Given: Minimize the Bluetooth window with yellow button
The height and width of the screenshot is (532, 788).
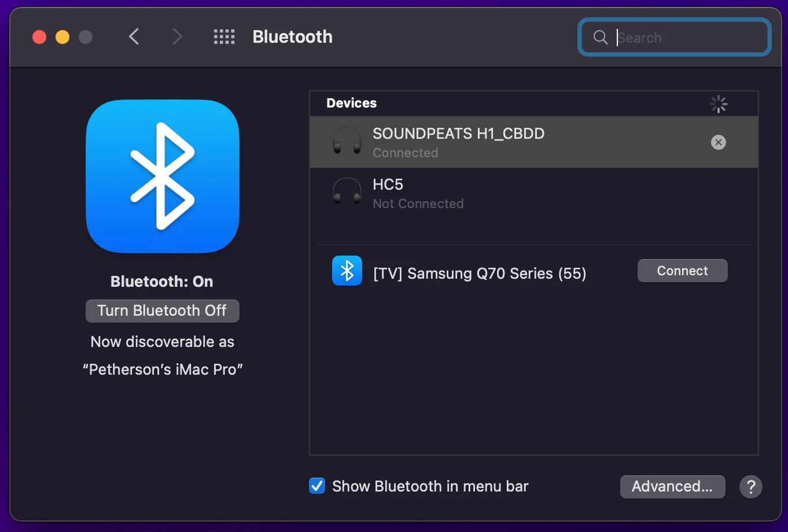Looking at the screenshot, I should (62, 37).
